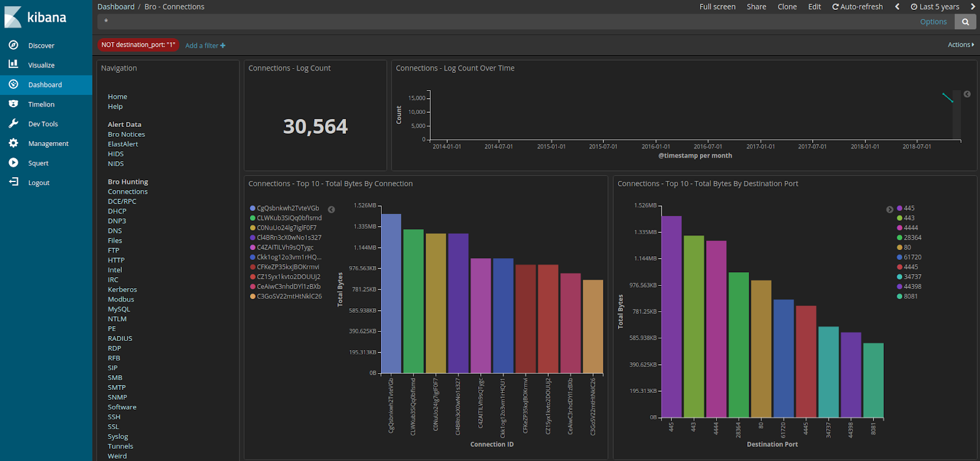This screenshot has height=461, width=980.
Task: Open the Share menu
Action: (x=756, y=7)
